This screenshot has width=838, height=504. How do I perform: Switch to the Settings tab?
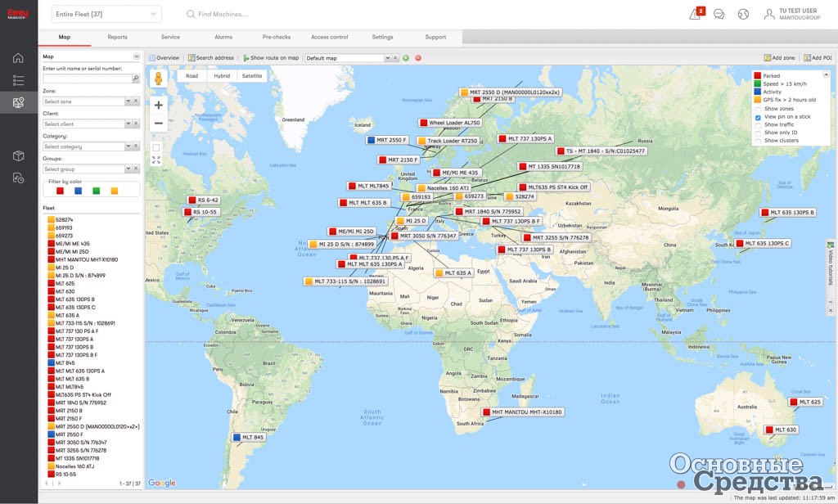click(x=382, y=38)
